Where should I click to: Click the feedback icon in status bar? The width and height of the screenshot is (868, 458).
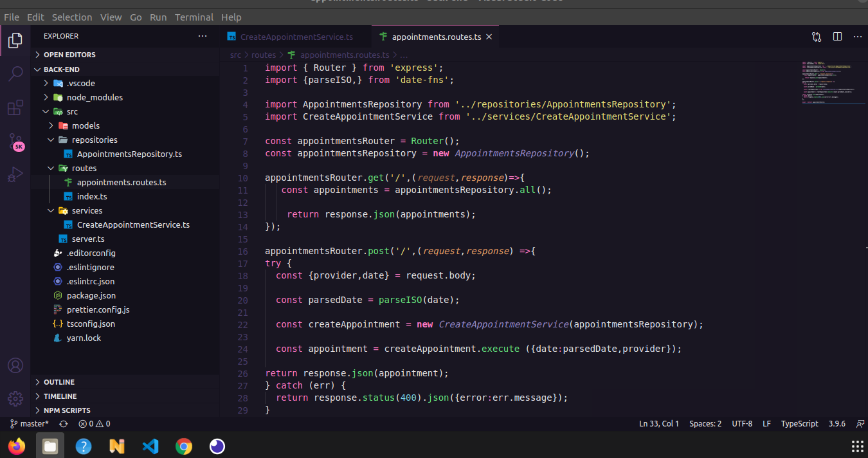pos(860,424)
